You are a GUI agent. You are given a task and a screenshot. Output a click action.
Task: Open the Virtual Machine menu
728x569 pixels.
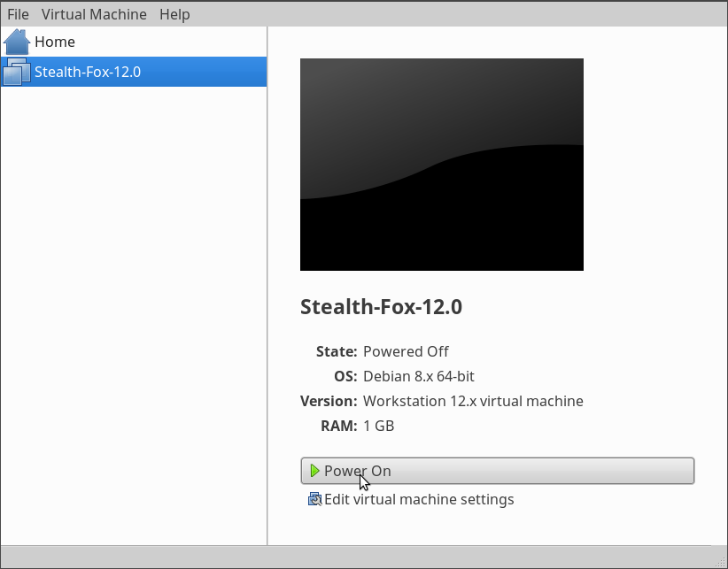tap(94, 14)
